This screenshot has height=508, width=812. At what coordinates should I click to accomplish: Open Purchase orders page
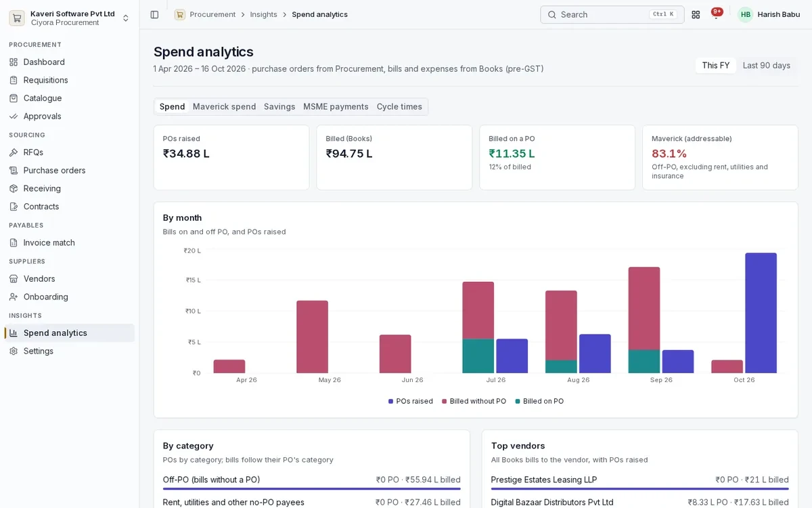click(70, 171)
